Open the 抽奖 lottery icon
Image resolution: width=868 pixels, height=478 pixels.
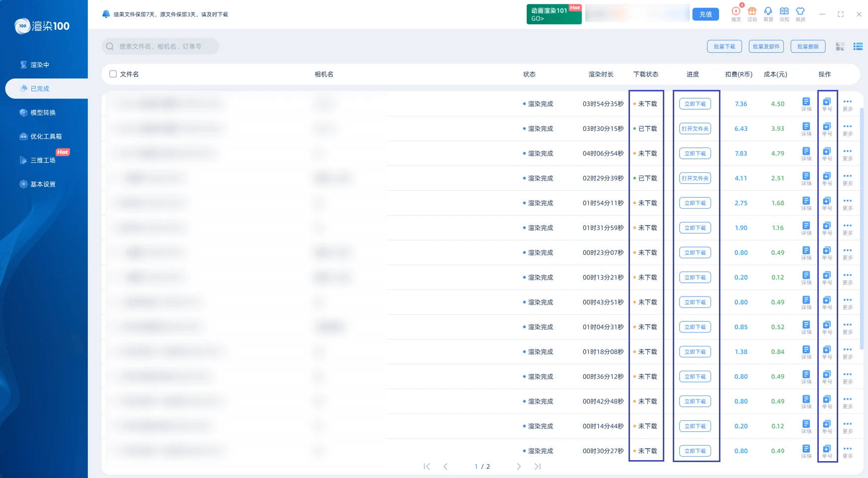click(736, 14)
